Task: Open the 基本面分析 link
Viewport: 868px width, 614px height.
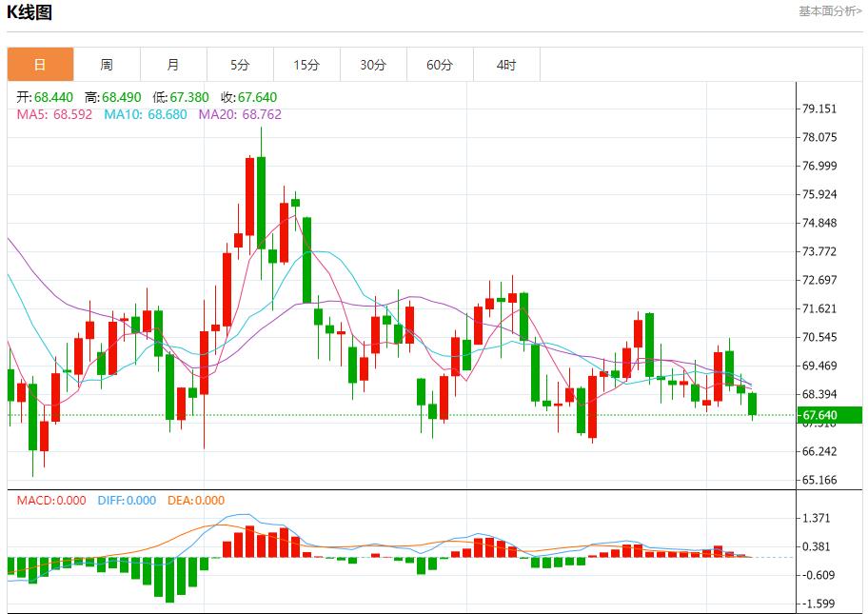Action: point(830,11)
